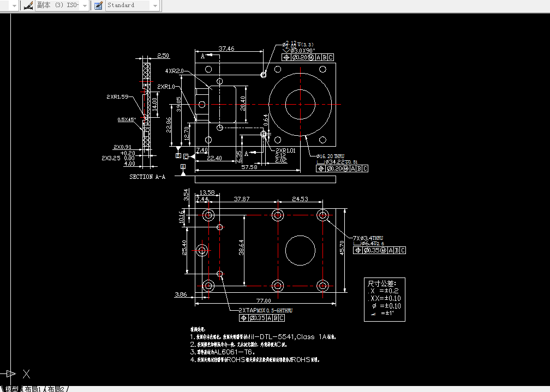Select the 2XTAPM3X0.5-6HTHRU tap callout

(266, 310)
